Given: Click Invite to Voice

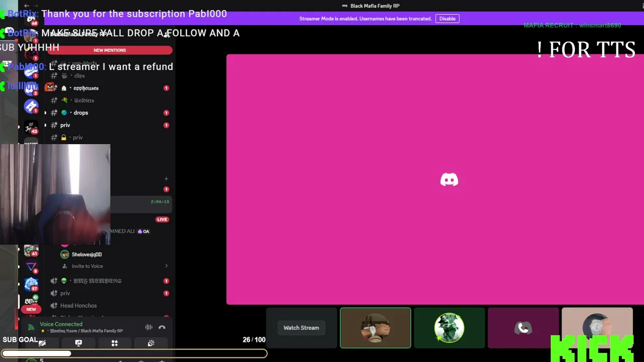Looking at the screenshot, I should (x=87, y=266).
